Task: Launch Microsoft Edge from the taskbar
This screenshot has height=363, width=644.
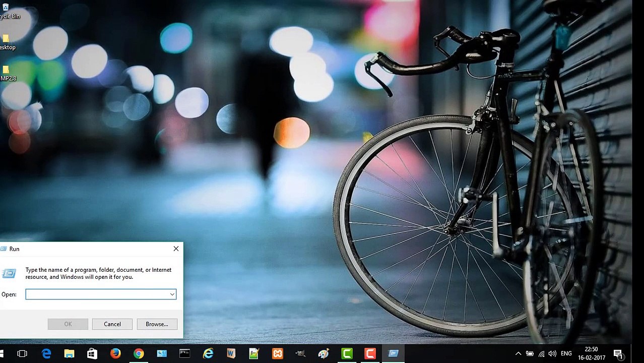Action: (46, 354)
